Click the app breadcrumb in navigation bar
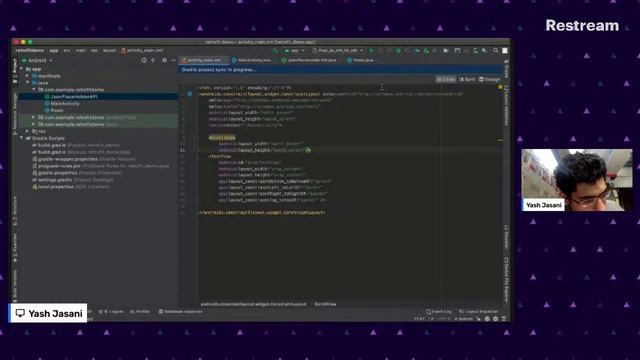Screen dimensions: 640x360 click(54, 51)
